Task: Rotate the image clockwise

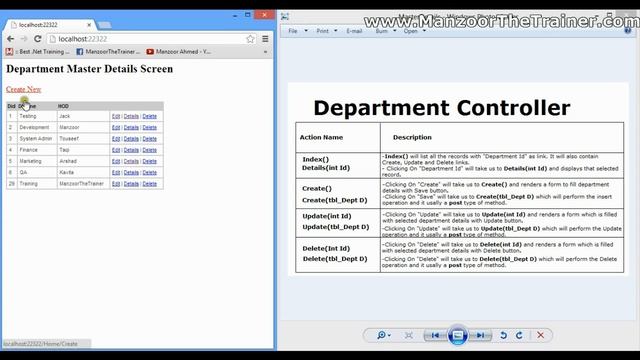Action: [x=519, y=335]
